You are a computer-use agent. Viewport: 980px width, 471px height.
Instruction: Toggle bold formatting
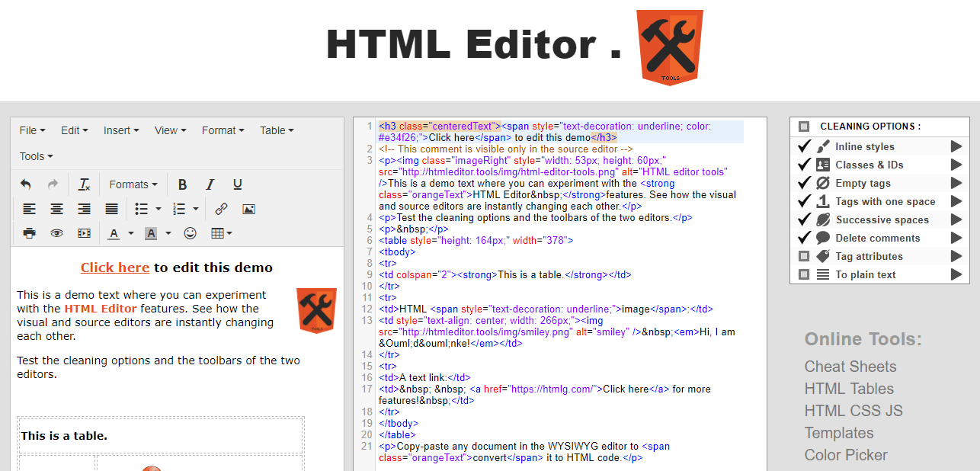tap(182, 184)
